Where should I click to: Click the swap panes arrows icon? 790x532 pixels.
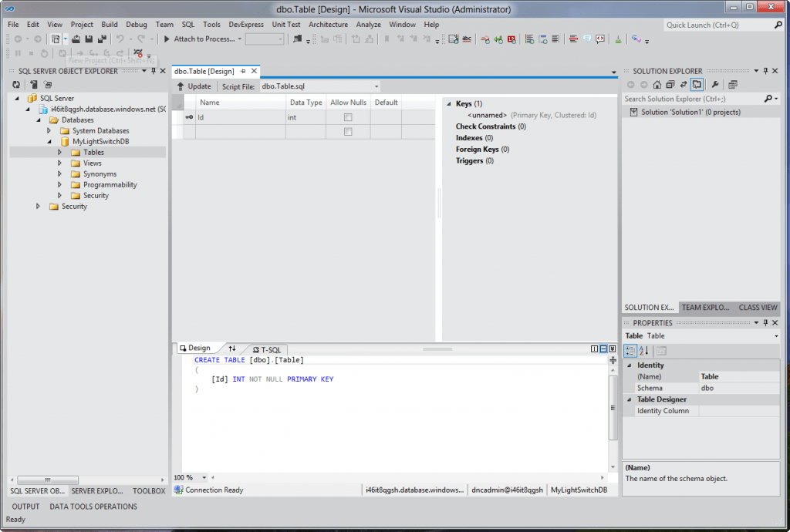tap(231, 348)
